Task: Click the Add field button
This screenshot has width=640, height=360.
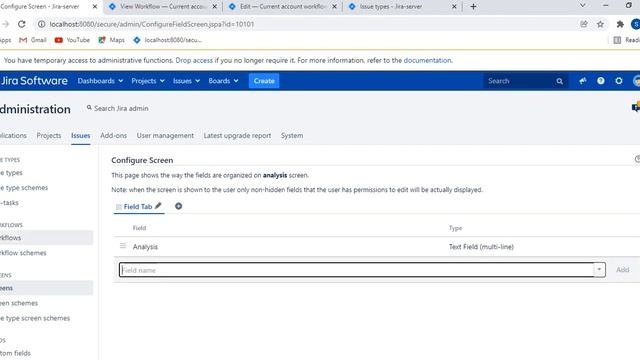Action: pyautogui.click(x=622, y=270)
